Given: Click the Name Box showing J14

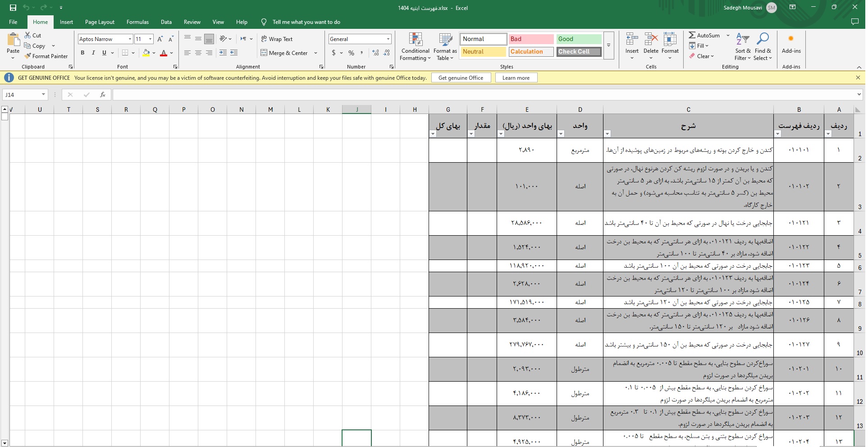Looking at the screenshot, I should pos(22,95).
